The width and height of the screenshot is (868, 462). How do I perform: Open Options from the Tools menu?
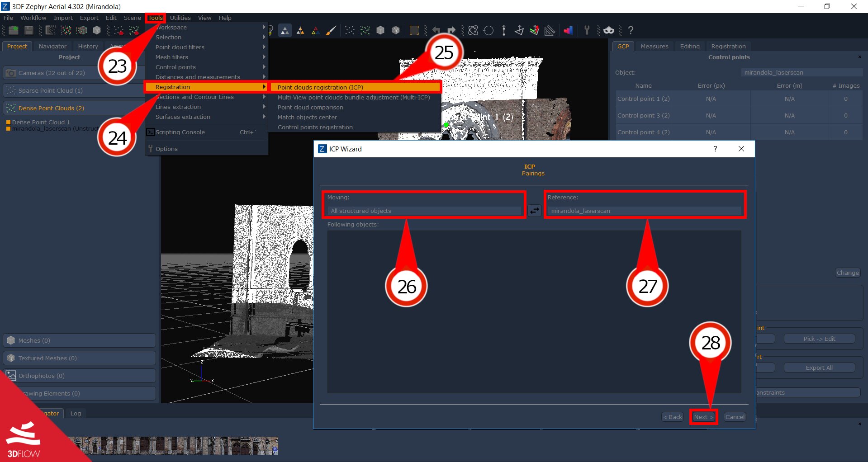(206, 149)
